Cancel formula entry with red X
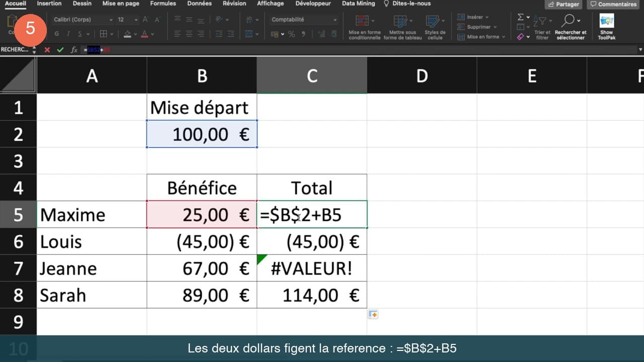Screen dimensions: 644x362 pos(47,50)
